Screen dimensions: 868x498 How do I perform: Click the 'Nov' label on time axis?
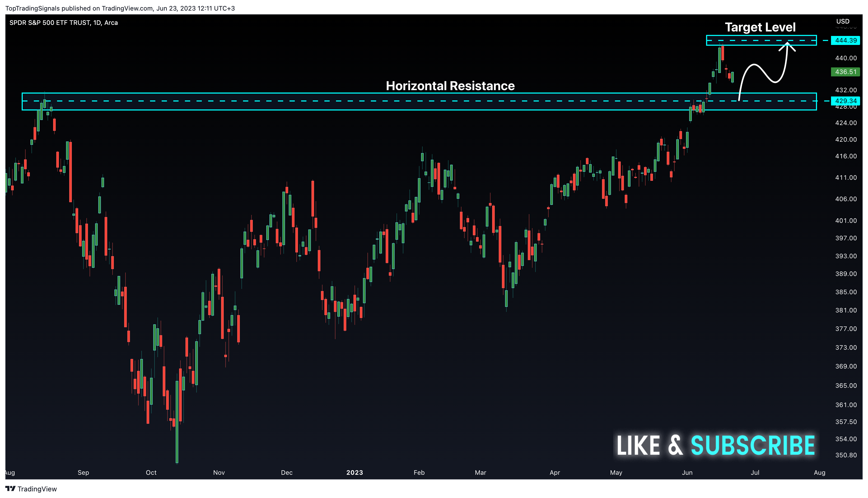tap(219, 472)
